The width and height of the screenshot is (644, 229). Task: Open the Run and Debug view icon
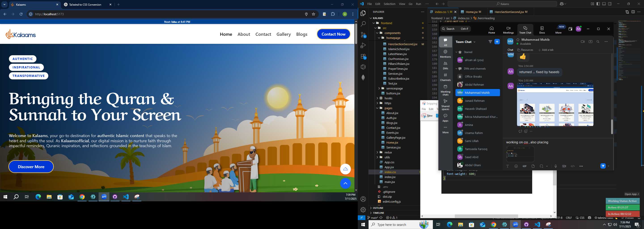(x=363, y=46)
